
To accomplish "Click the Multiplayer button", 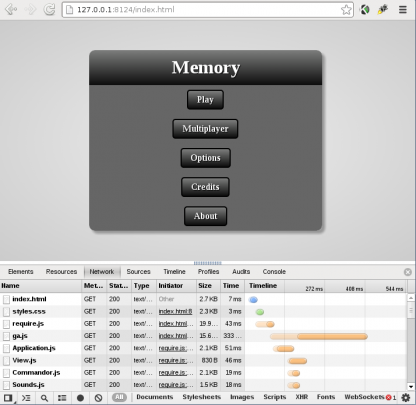I will pos(205,129).
